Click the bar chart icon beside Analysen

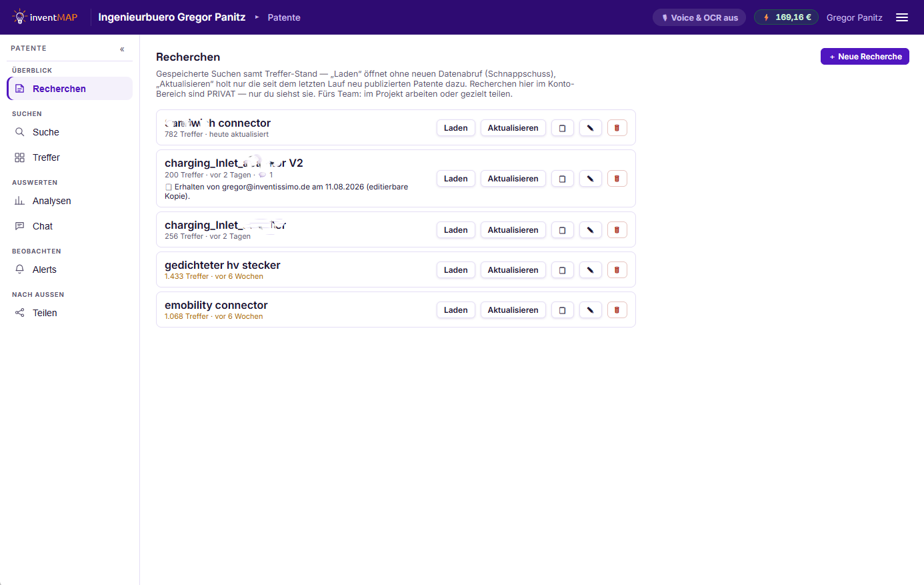(x=20, y=201)
